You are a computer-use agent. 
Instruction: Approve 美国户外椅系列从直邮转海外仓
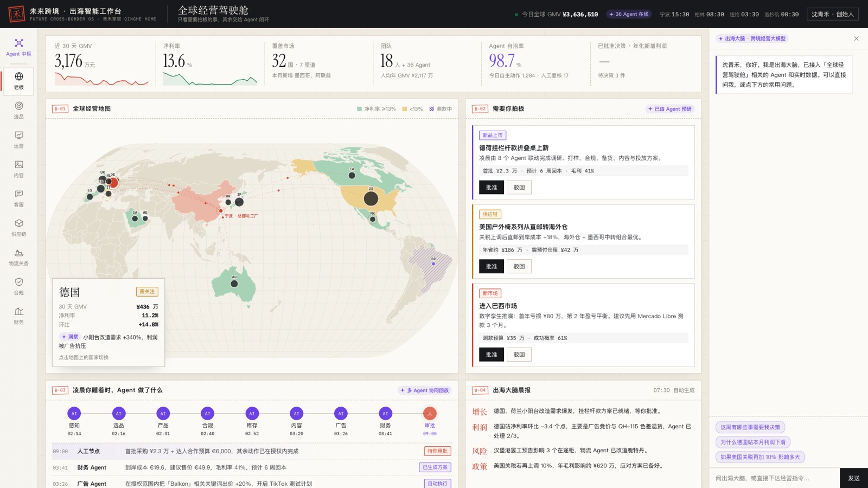491,267
